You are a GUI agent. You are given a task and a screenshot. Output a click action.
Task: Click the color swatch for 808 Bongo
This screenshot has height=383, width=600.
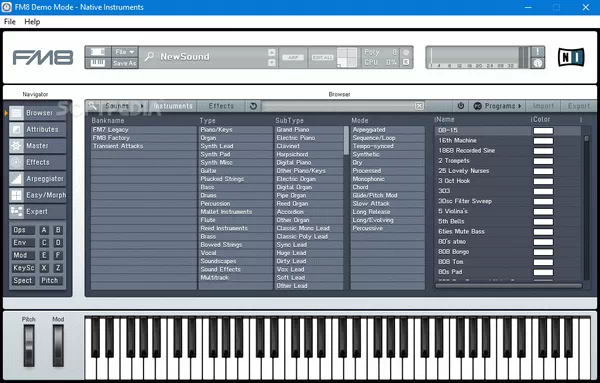click(543, 252)
